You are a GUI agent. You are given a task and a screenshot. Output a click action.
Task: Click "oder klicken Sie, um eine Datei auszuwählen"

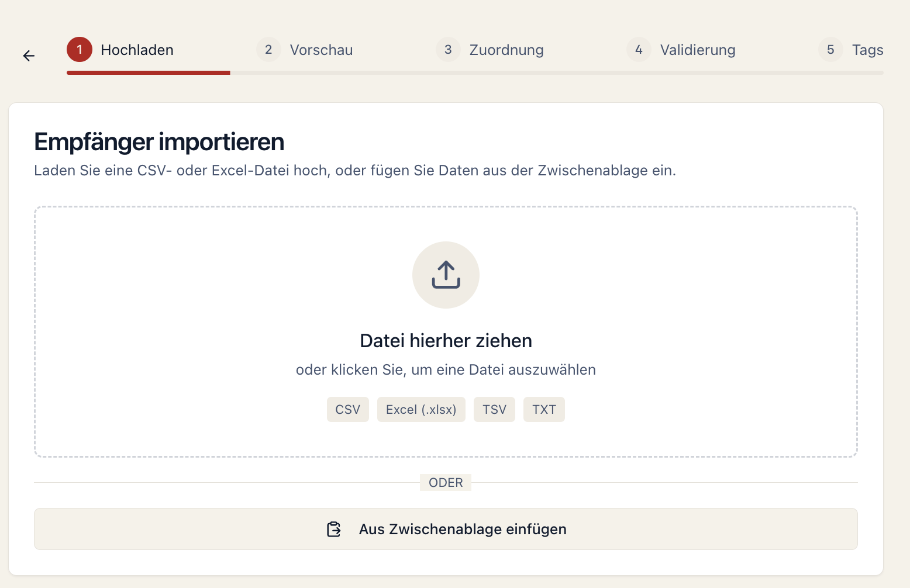pyautogui.click(x=446, y=370)
